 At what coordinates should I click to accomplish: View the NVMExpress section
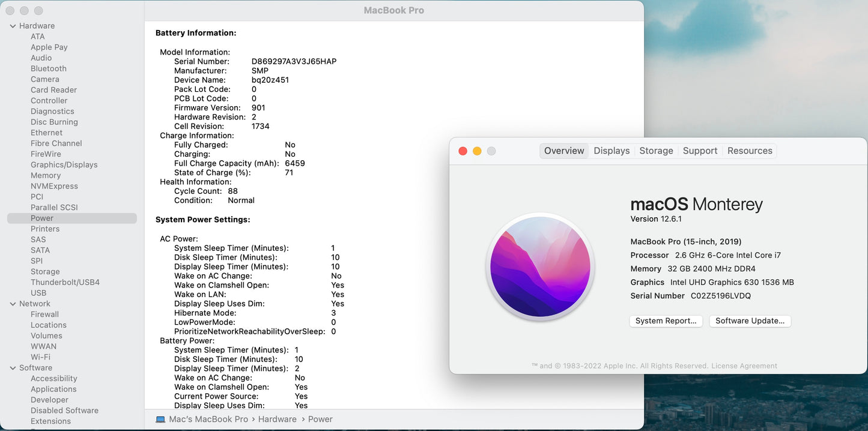pos(54,186)
